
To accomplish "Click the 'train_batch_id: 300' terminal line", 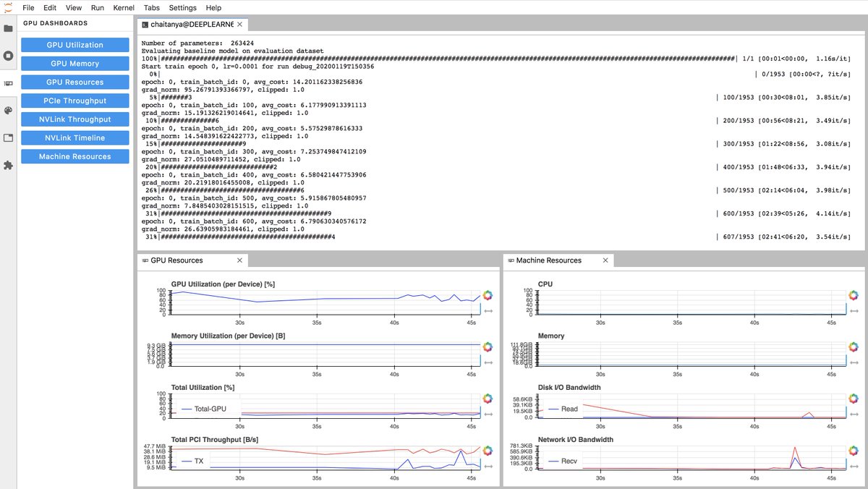I will coord(254,152).
